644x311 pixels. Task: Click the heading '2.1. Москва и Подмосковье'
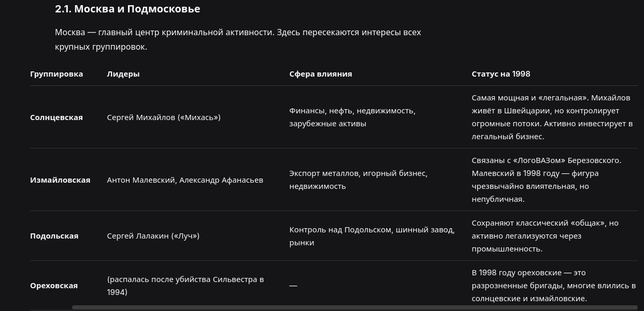[x=127, y=9]
